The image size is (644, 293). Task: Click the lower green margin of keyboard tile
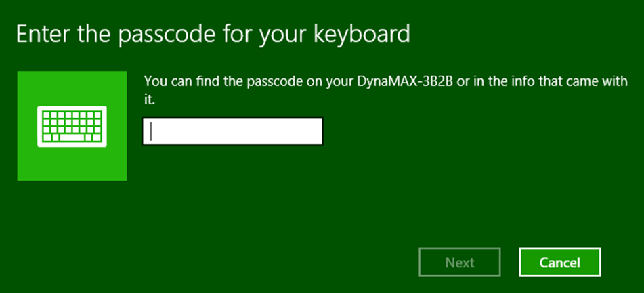coord(72,164)
